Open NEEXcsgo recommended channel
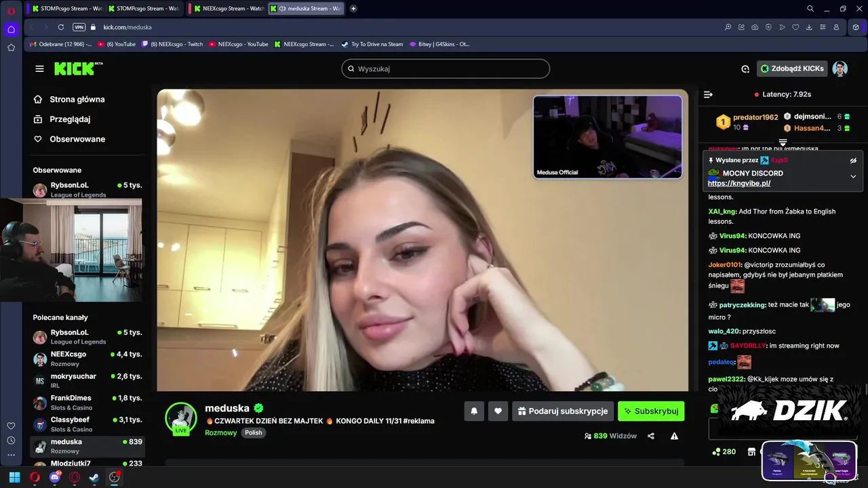This screenshot has width=868, height=488. (87, 359)
